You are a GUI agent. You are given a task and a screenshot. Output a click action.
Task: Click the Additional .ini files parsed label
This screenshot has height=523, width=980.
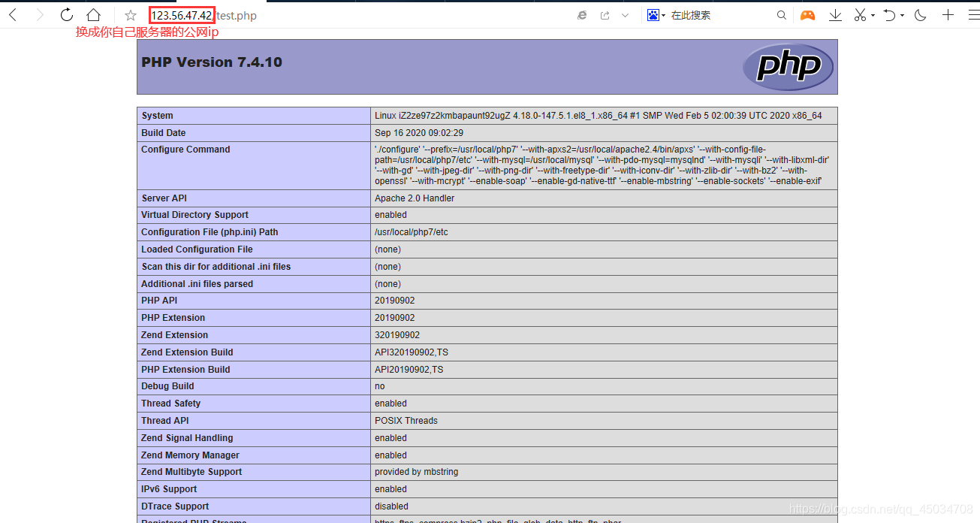[197, 284]
